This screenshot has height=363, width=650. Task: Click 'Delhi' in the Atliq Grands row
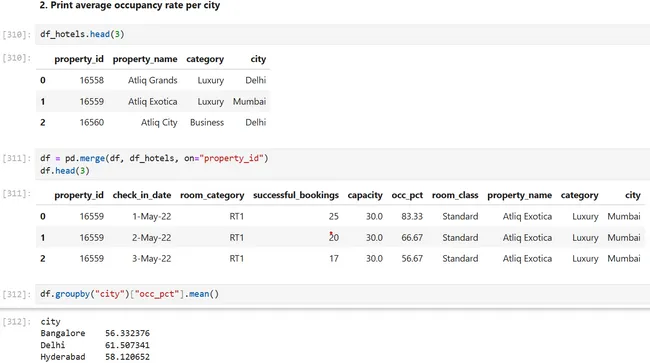[255, 80]
